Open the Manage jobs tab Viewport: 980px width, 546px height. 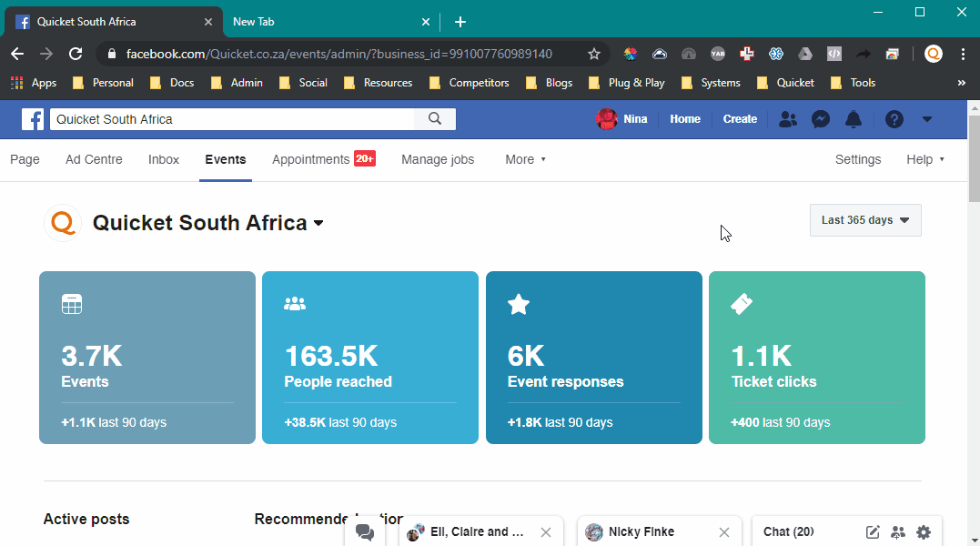438,159
